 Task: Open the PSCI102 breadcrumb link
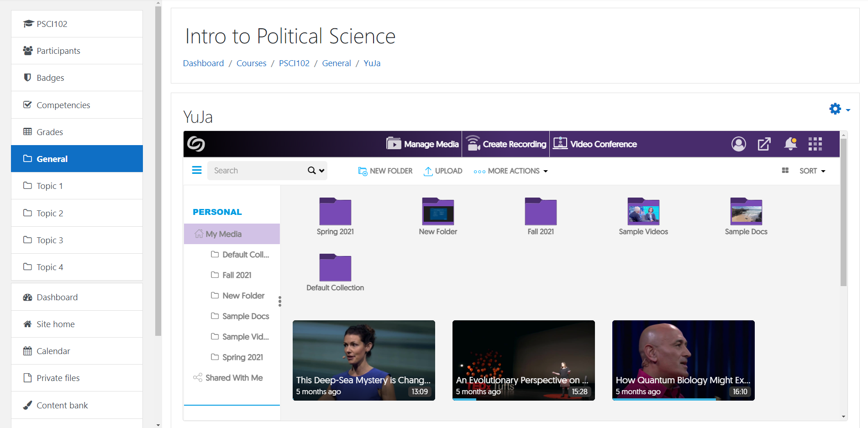[x=294, y=63]
